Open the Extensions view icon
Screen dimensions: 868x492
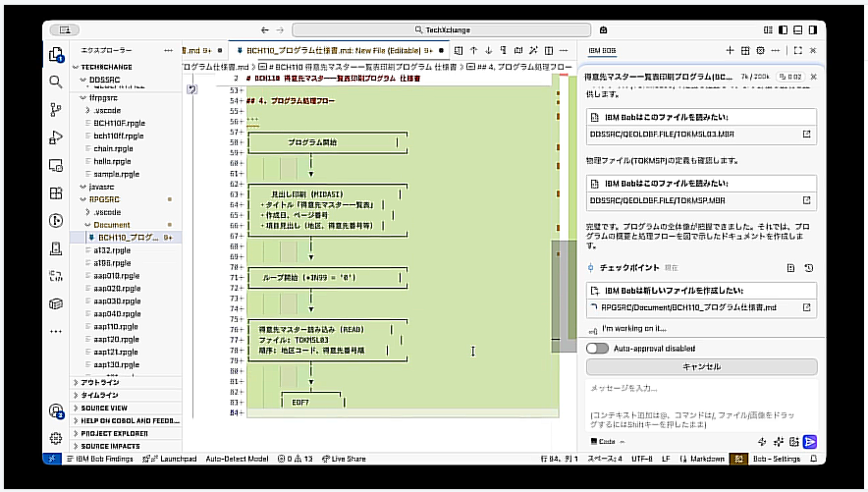pyautogui.click(x=56, y=192)
